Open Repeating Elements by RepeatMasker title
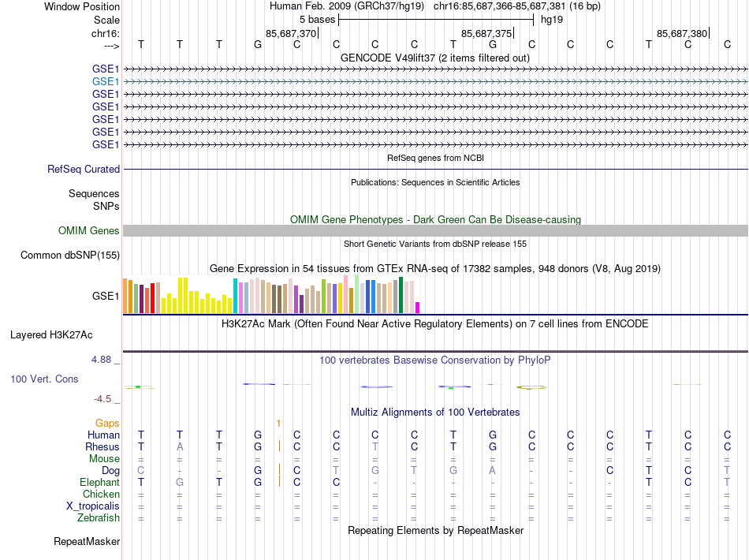749x560 pixels. pyautogui.click(x=436, y=530)
